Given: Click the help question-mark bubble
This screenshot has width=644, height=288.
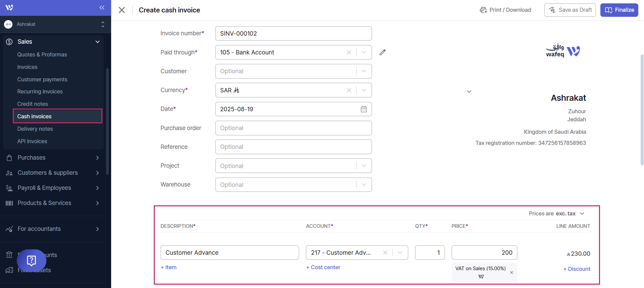Looking at the screenshot, I should pyautogui.click(x=32, y=260).
